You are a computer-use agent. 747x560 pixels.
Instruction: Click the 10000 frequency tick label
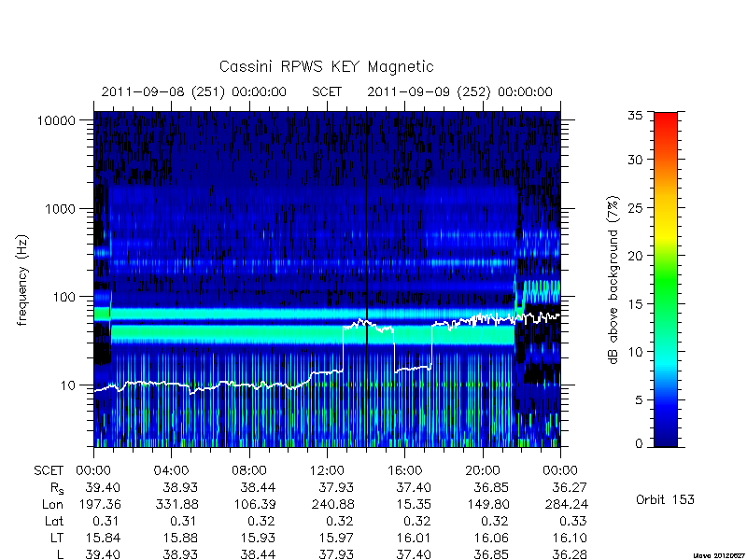(x=56, y=120)
